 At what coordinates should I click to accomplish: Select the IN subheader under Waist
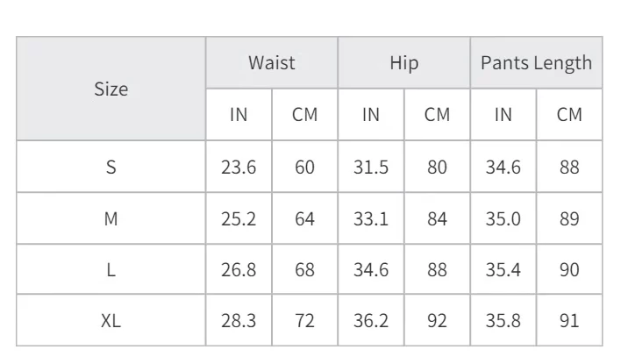[239, 115]
